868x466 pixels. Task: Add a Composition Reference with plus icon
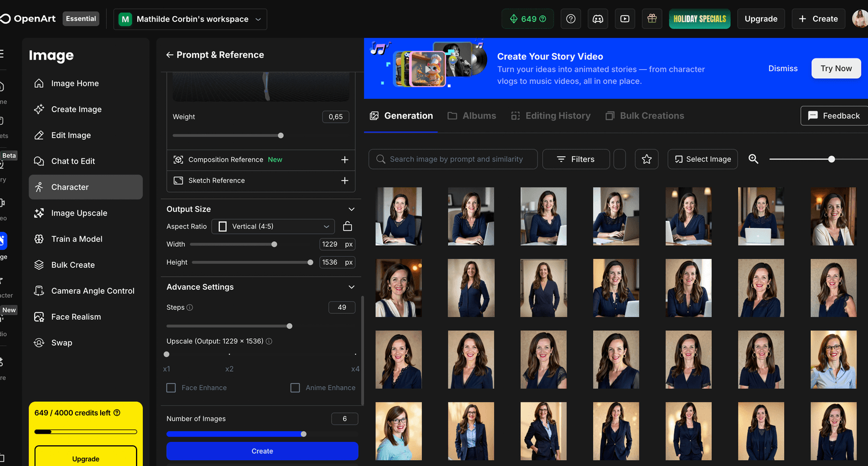coord(344,160)
